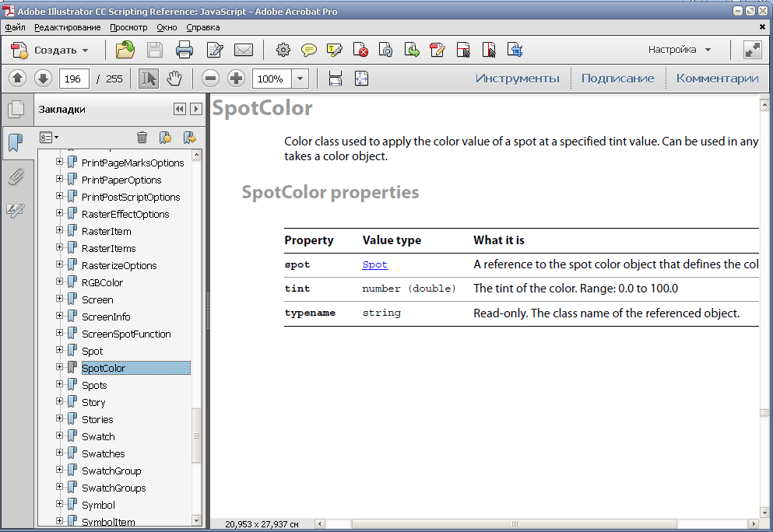Click the document vertical scrollbar thumb

(764, 413)
